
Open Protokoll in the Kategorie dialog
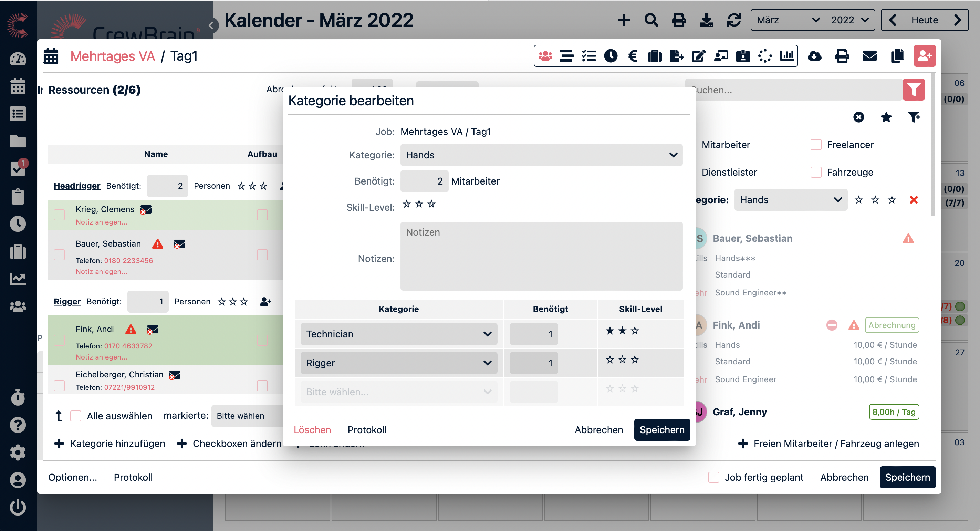(367, 430)
